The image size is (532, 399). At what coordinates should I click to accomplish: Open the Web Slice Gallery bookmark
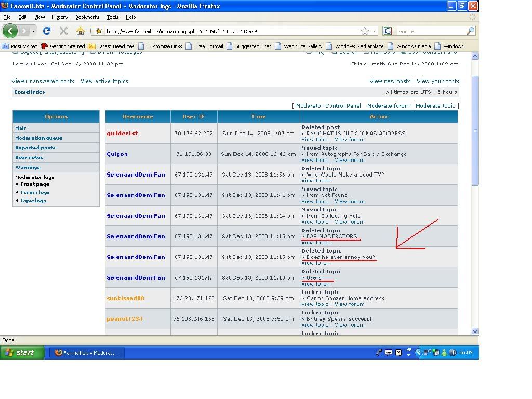(x=299, y=46)
